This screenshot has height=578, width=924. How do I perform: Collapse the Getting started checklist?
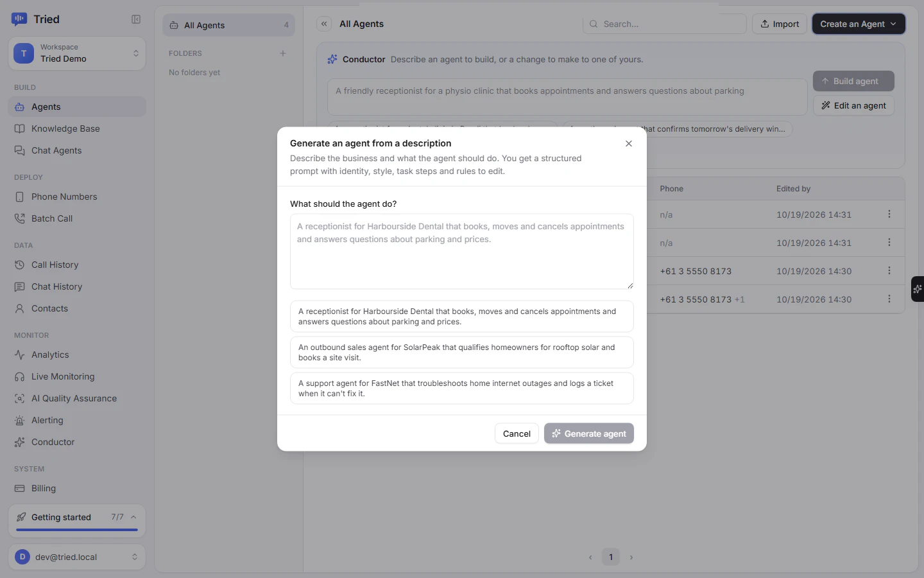click(133, 517)
